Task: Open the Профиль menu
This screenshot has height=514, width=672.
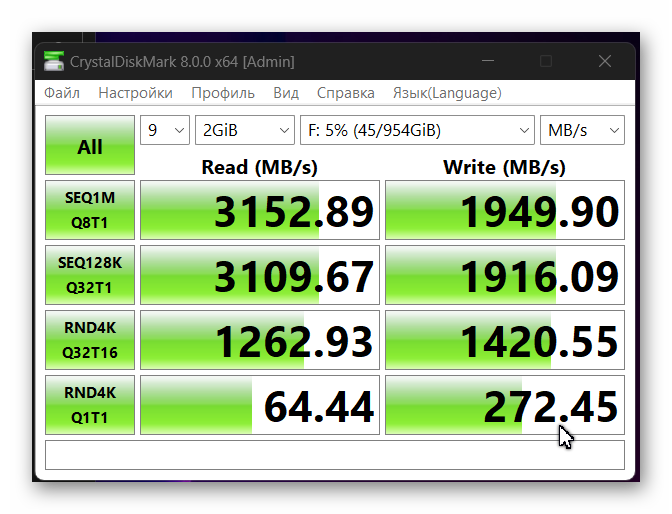Action: click(x=223, y=93)
